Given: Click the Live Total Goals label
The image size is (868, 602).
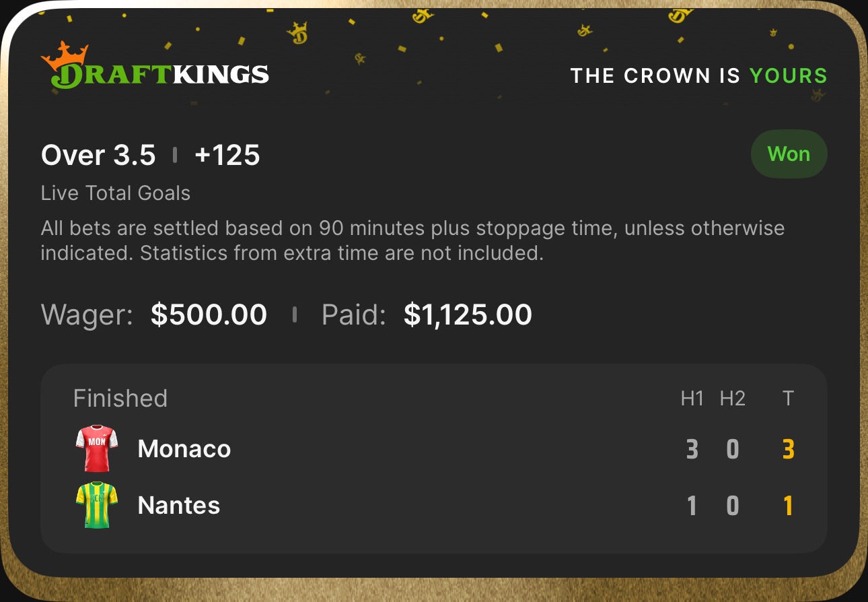Looking at the screenshot, I should click(x=116, y=194).
